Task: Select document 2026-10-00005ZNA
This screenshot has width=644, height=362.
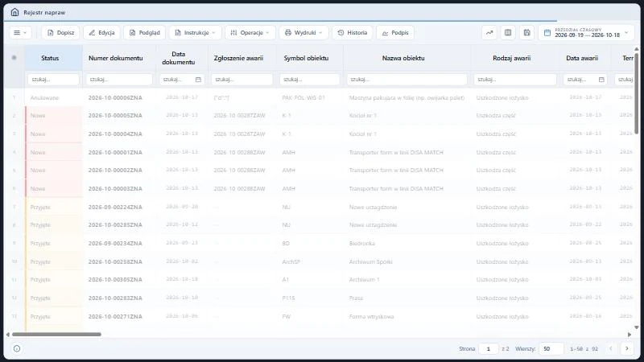Action: [x=115, y=115]
